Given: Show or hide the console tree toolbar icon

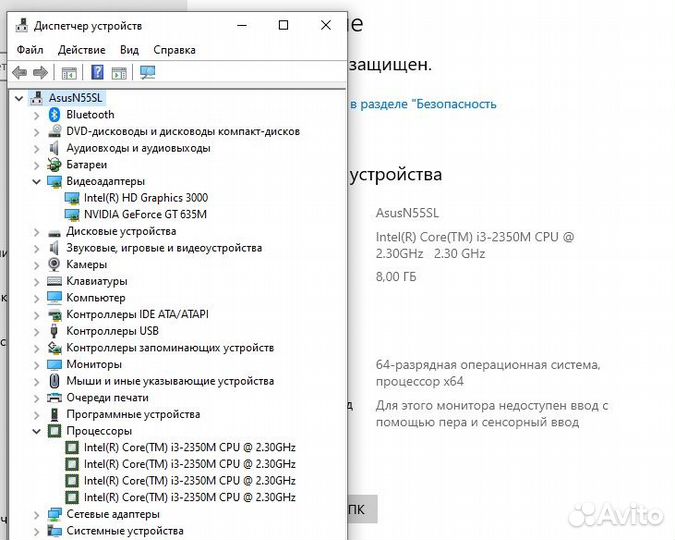Looking at the screenshot, I should [69, 73].
